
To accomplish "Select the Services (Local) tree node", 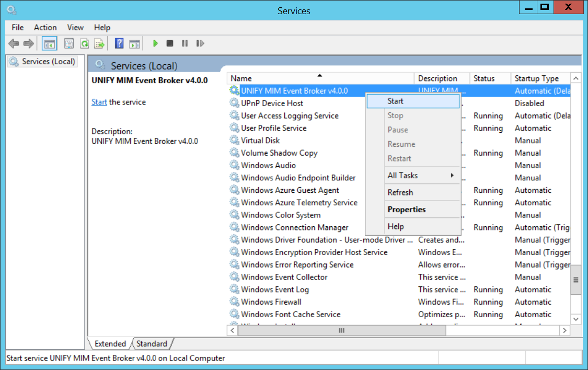I will click(42, 62).
